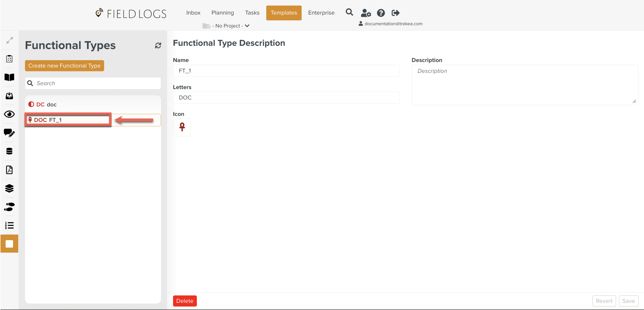This screenshot has height=310, width=644.
Task: Open the database icon in sidebar
Action: 9,151
